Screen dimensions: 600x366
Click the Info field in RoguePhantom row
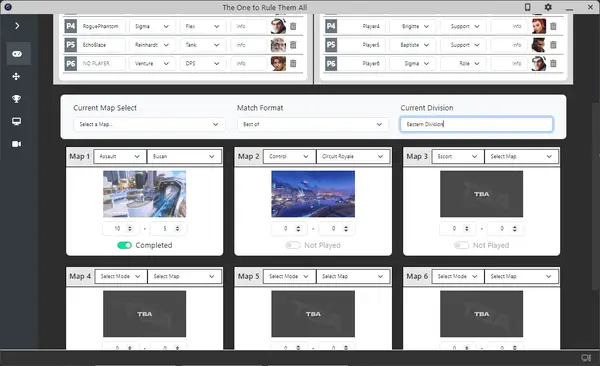(x=249, y=26)
